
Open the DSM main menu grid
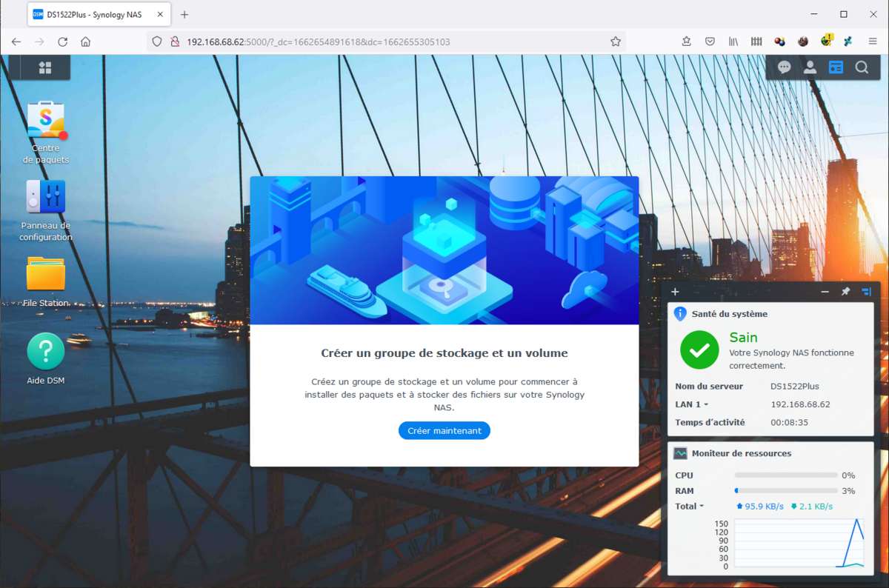(45, 67)
